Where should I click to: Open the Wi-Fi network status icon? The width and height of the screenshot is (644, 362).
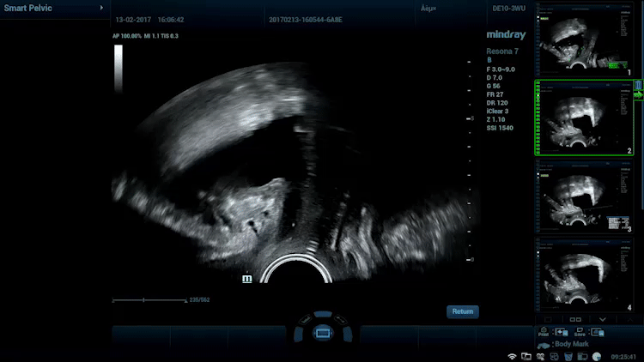(x=513, y=355)
